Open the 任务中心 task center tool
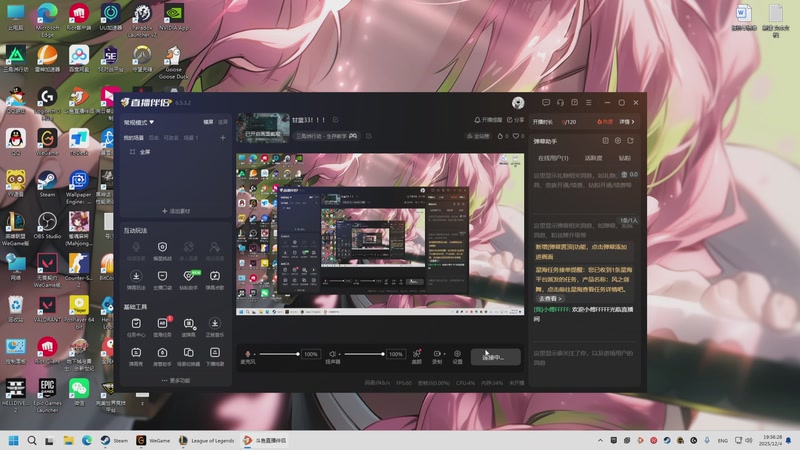 [136, 327]
